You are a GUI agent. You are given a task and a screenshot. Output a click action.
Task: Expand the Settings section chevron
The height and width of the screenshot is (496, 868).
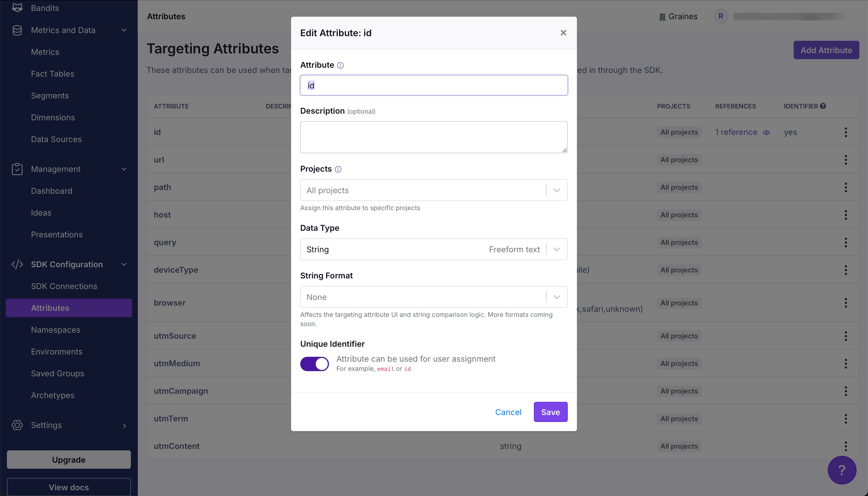point(124,425)
